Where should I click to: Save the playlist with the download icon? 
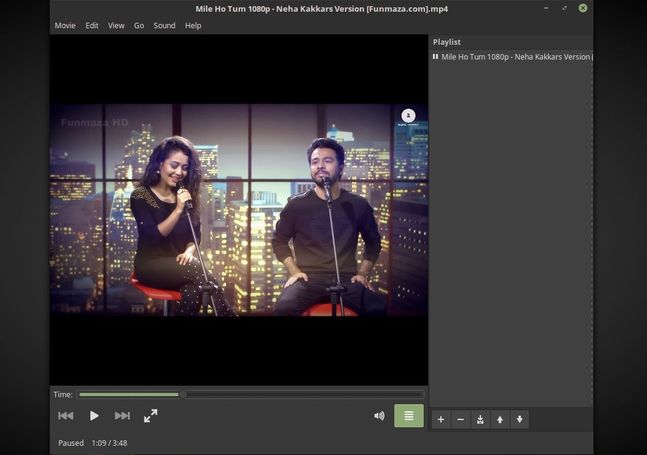click(x=480, y=420)
